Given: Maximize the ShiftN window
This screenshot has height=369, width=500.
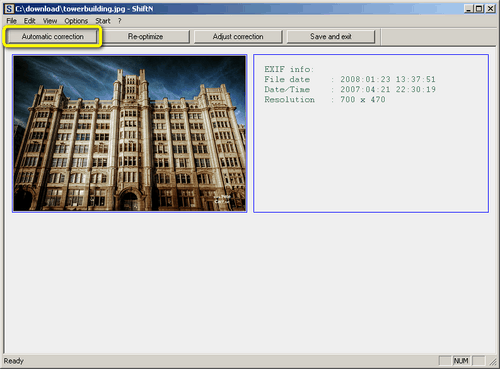Looking at the screenshot, I should 479,9.
